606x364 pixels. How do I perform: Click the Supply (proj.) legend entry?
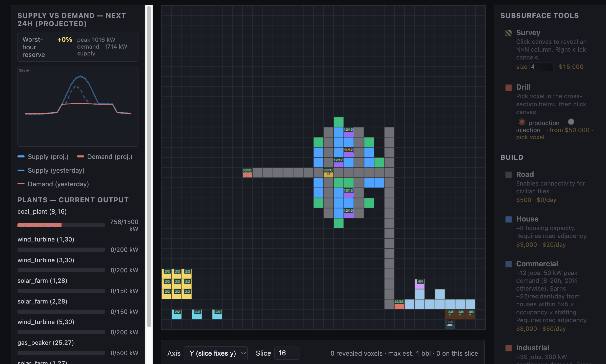(43, 157)
